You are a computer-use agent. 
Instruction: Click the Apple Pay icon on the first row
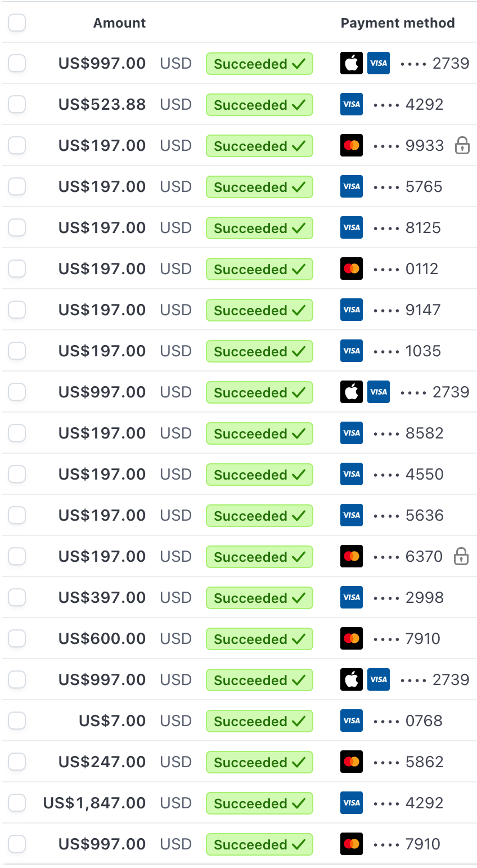click(351, 64)
